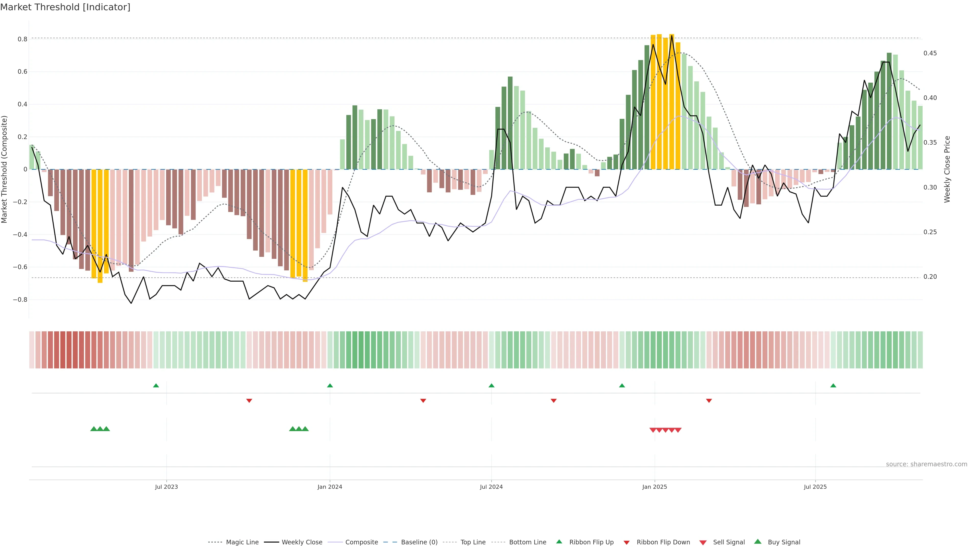Click Market Threshold [Indicator] chart title
Viewport: 980px width, 551px height.
pos(65,7)
